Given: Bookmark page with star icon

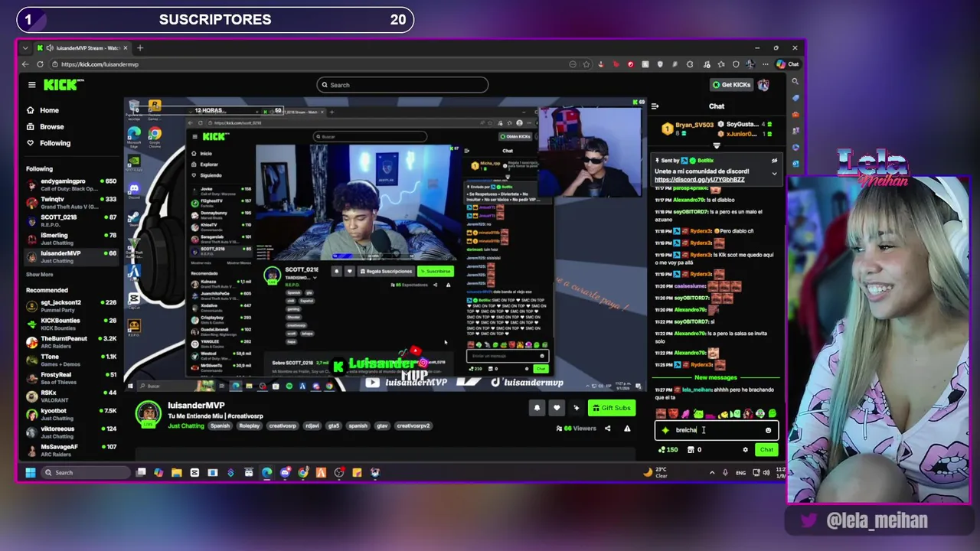Looking at the screenshot, I should pos(586,64).
